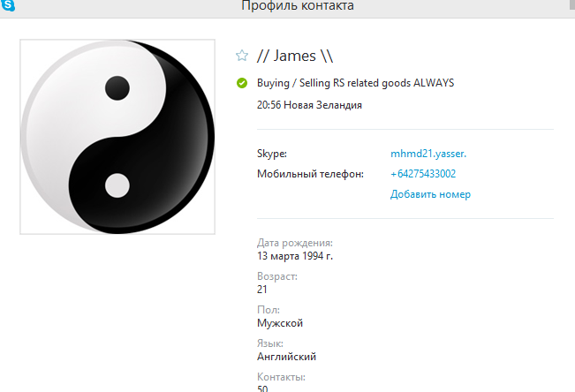Click the Добавить номер link
Image resolution: width=575 pixels, height=392 pixels.
tap(430, 194)
